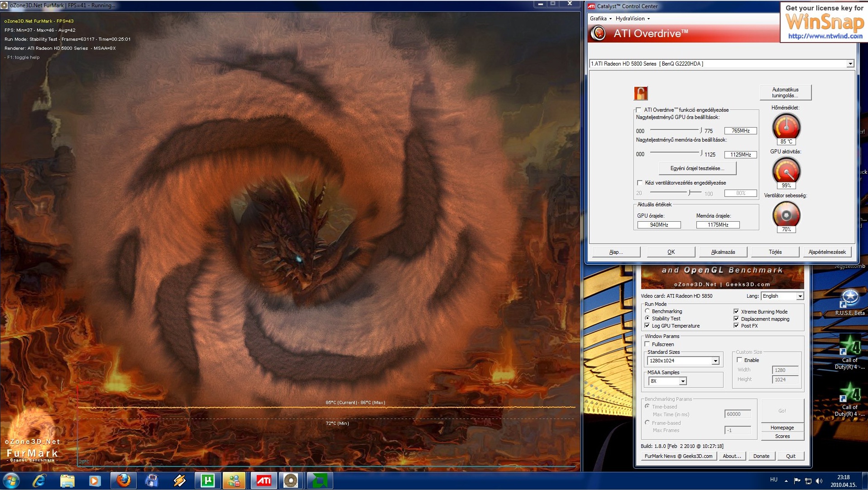Screen dimensions: 868x490
Task: Open the display adapter dropdown in Overdrive
Action: pyautogui.click(x=850, y=64)
